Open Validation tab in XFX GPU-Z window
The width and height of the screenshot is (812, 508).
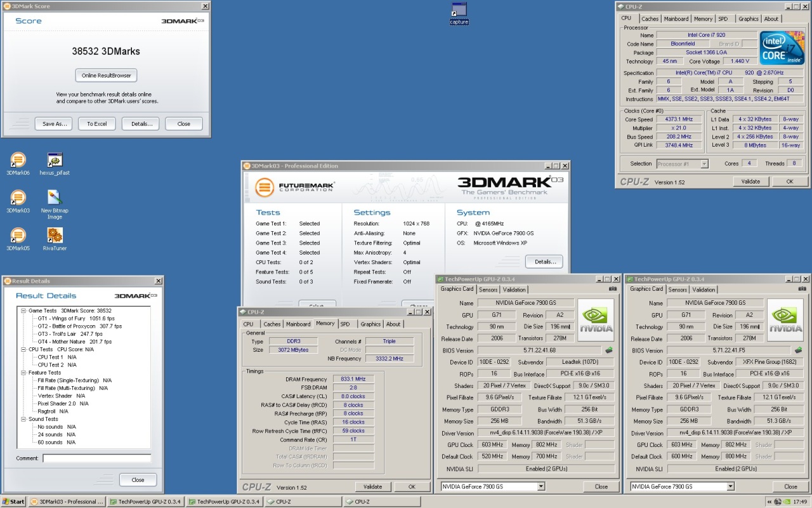tap(704, 290)
